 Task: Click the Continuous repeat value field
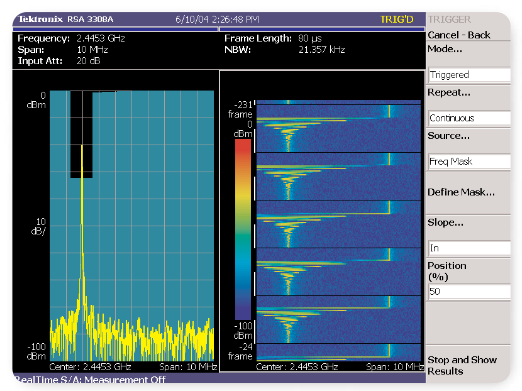click(x=469, y=118)
